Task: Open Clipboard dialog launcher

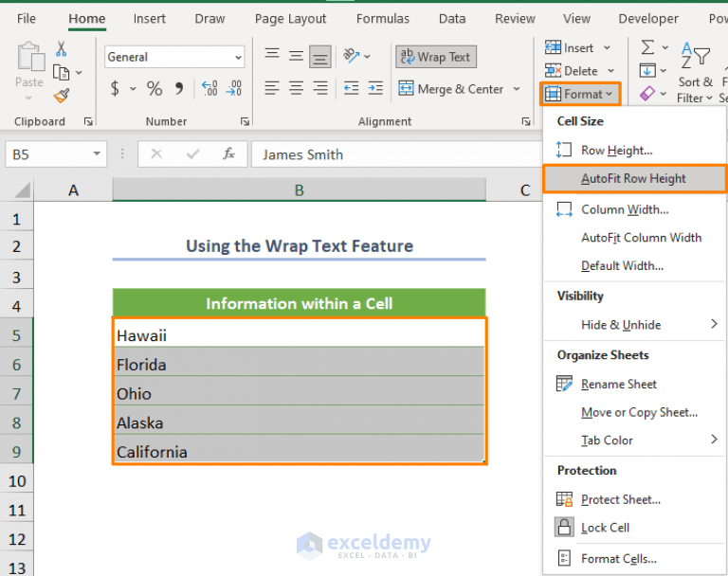Action: 88,121
